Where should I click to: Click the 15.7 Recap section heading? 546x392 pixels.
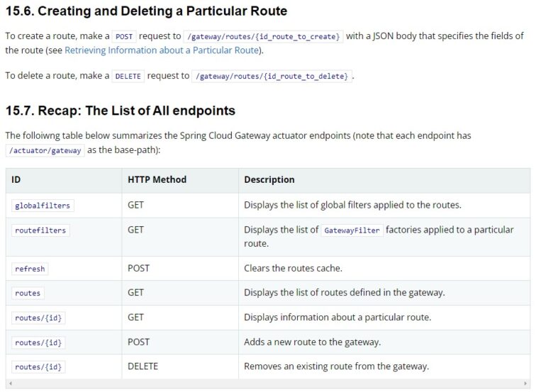121,111
